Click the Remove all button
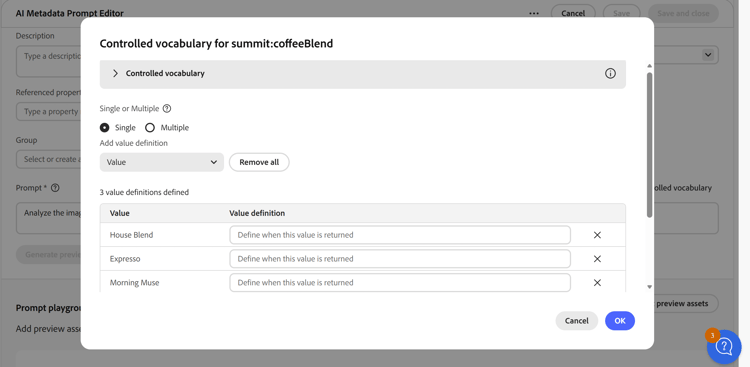The image size is (750, 367). click(259, 162)
